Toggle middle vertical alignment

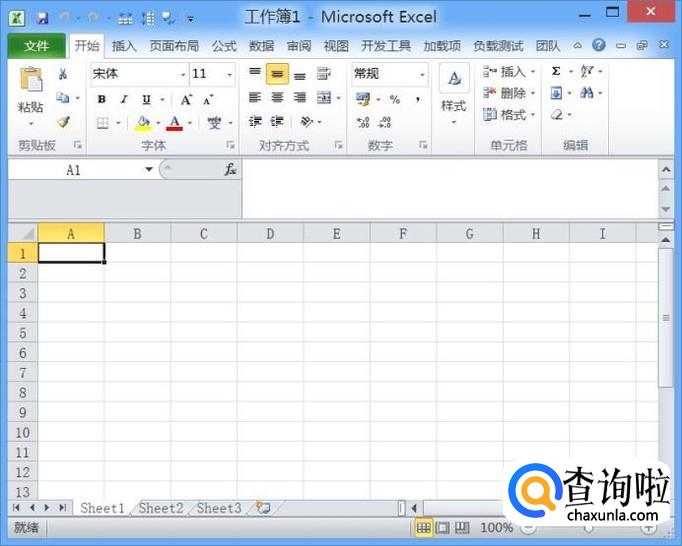point(277,74)
